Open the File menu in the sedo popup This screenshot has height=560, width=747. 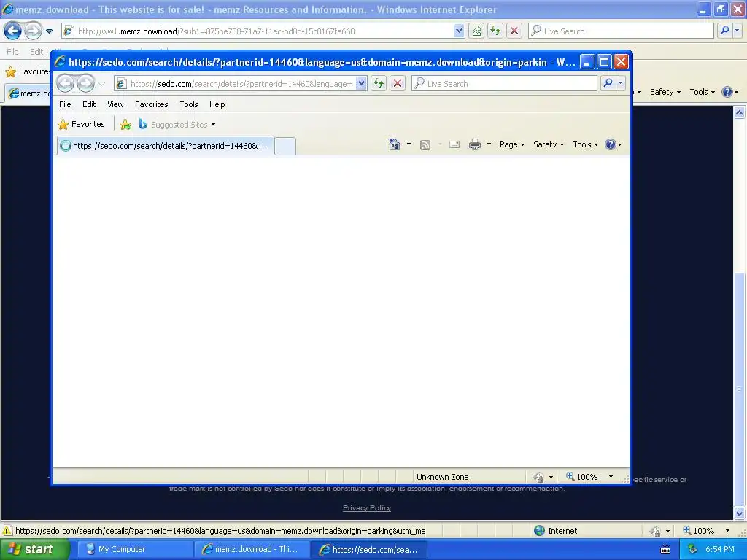(65, 104)
